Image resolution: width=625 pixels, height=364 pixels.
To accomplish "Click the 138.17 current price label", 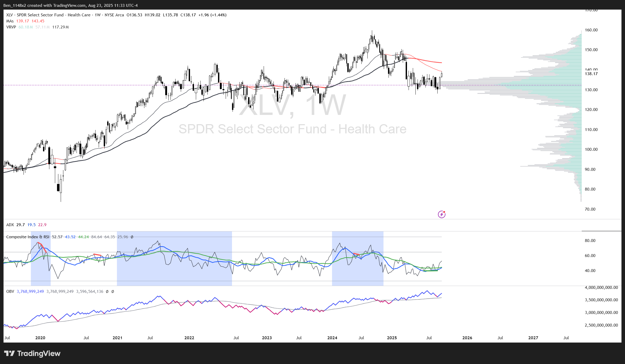I will tap(591, 74).
